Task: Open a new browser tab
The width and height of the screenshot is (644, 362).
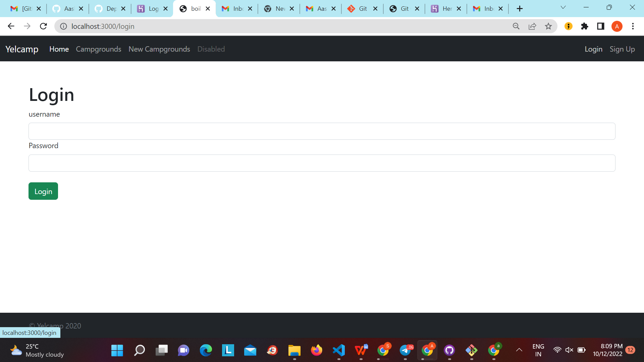Action: point(520,9)
